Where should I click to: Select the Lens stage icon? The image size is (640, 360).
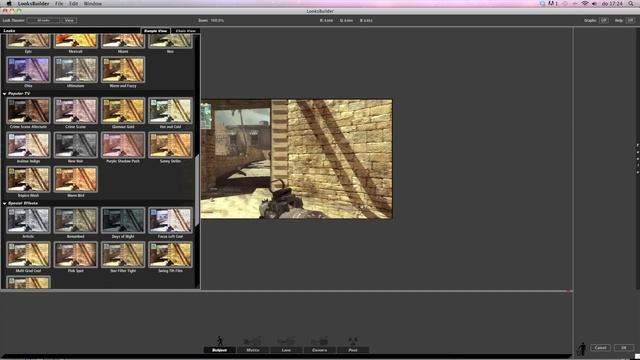tap(286, 341)
